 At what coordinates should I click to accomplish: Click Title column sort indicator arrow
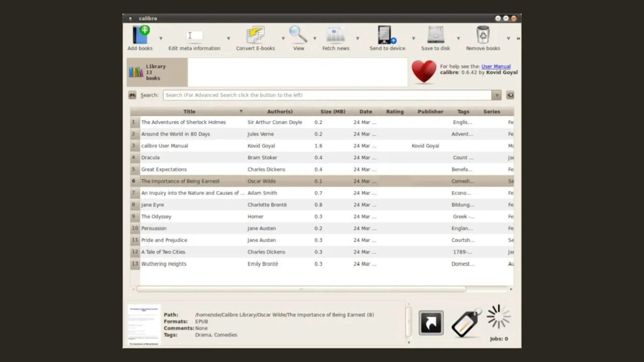point(241,111)
